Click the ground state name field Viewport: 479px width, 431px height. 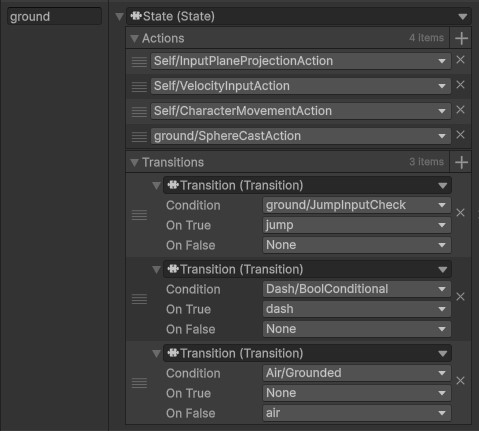tap(54, 16)
